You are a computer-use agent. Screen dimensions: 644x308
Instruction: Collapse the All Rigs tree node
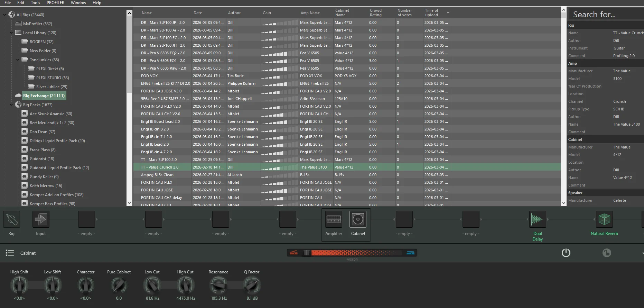[x=4, y=15]
